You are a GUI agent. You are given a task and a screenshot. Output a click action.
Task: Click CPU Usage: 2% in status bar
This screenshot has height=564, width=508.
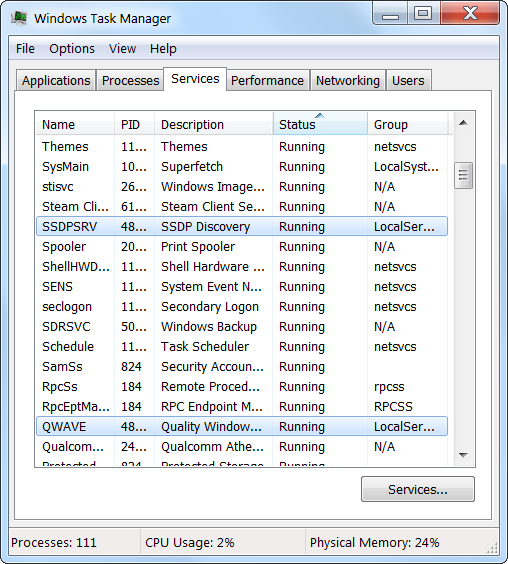(x=190, y=542)
